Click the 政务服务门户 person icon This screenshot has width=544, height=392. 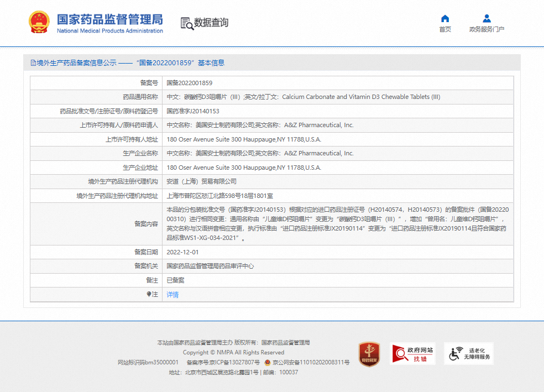487,18
